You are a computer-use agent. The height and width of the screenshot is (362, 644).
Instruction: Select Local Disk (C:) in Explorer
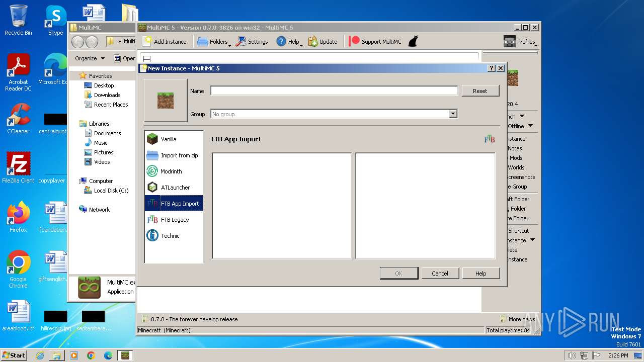click(111, 191)
